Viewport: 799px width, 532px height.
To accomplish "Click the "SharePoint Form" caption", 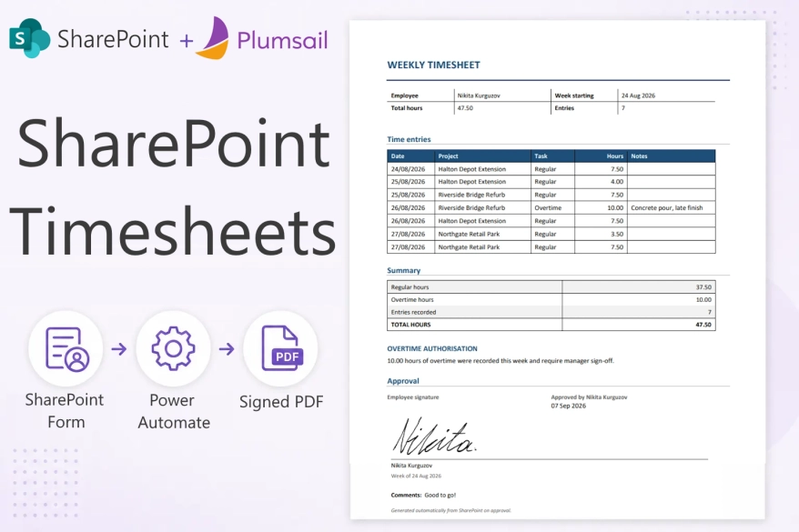I will 65,411.
